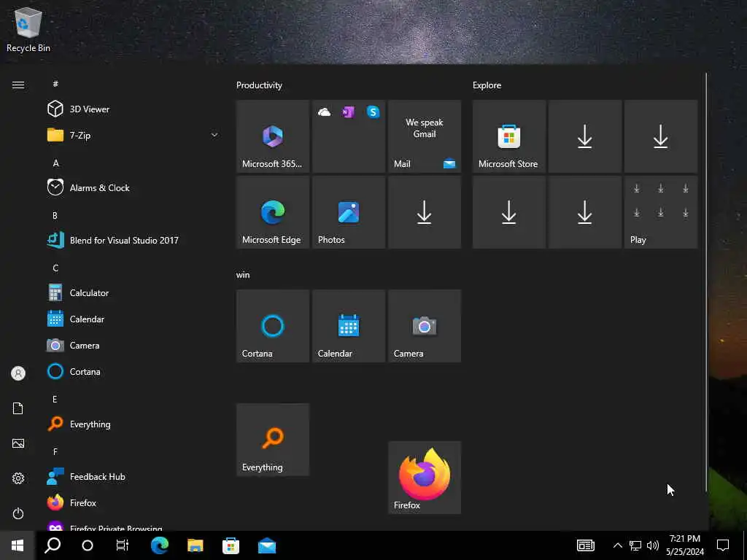Expand the 7-Zip folder chevron

pyautogui.click(x=214, y=135)
